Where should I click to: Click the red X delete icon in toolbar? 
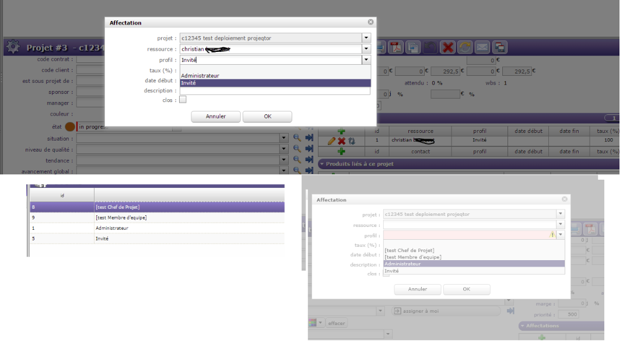click(447, 47)
